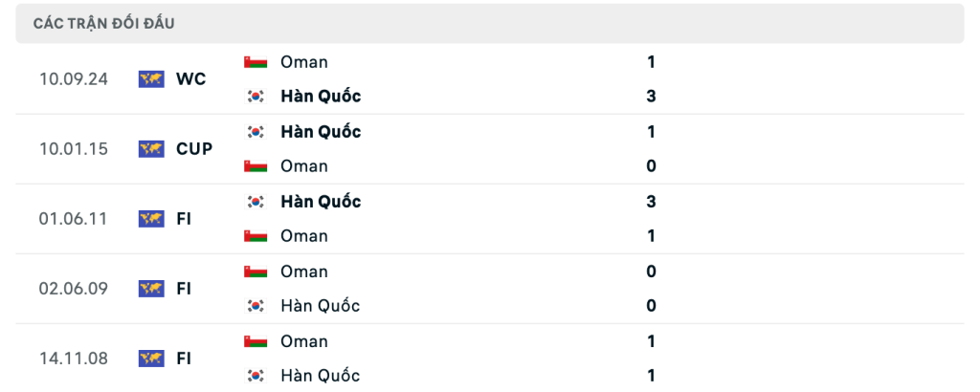
Task: Click the Oman flag in 10.09.24 match
Action: (x=256, y=62)
